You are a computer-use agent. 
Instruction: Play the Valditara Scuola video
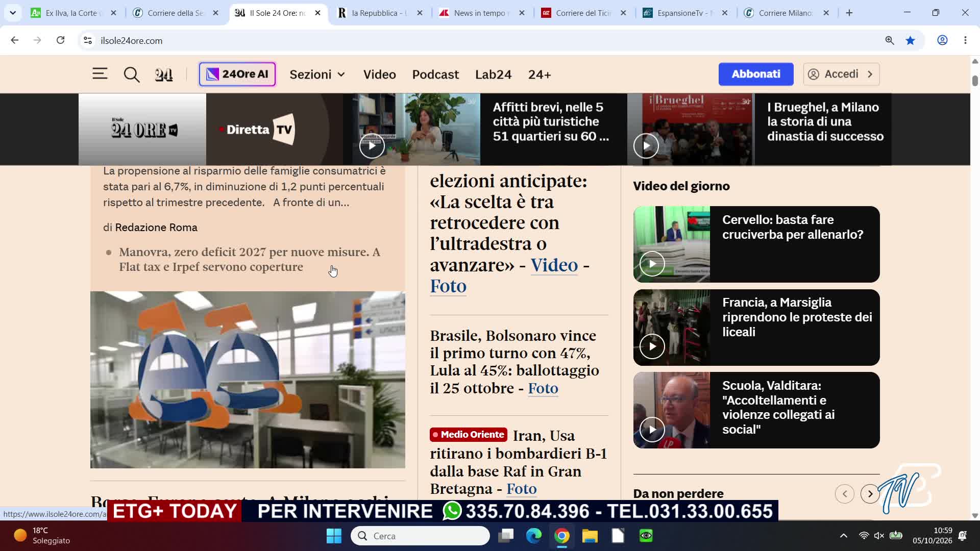[652, 430]
